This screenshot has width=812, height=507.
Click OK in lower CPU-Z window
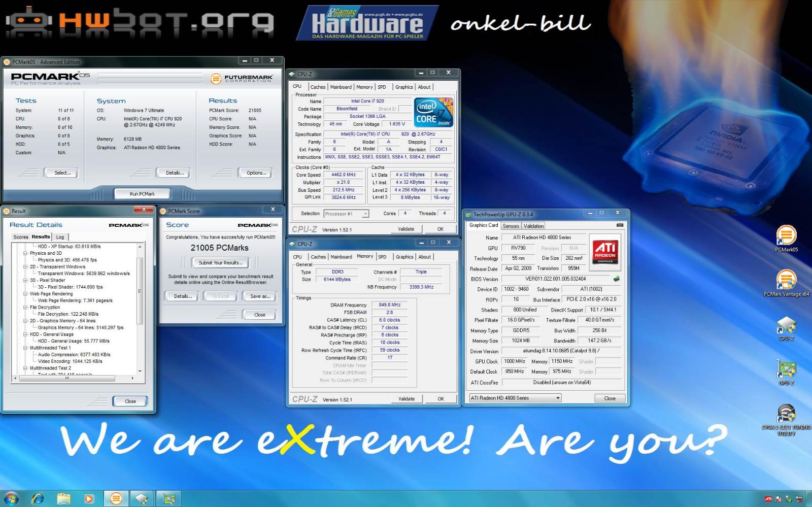[441, 399]
